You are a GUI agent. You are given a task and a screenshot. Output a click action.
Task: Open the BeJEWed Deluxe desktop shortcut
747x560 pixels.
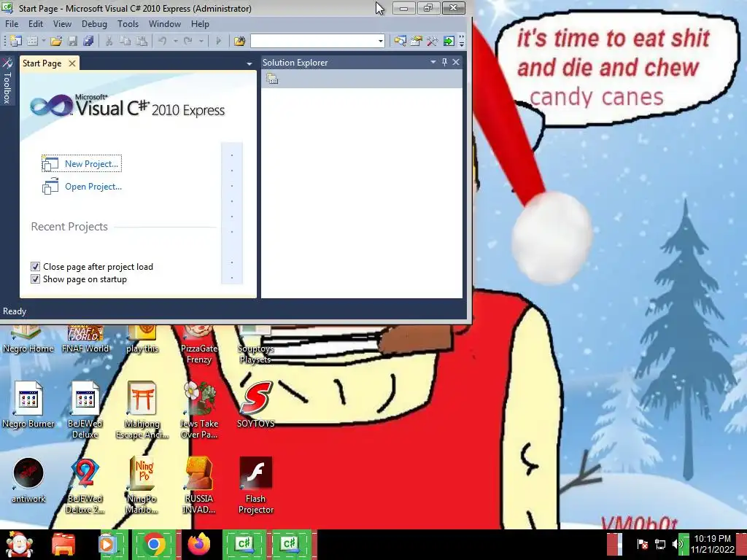point(85,410)
